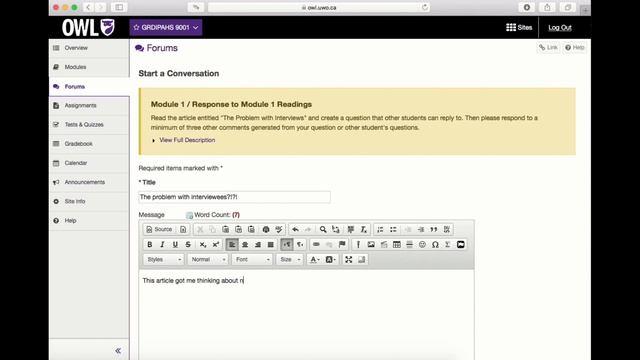Click the Paste icon in toolbar

click(225, 229)
